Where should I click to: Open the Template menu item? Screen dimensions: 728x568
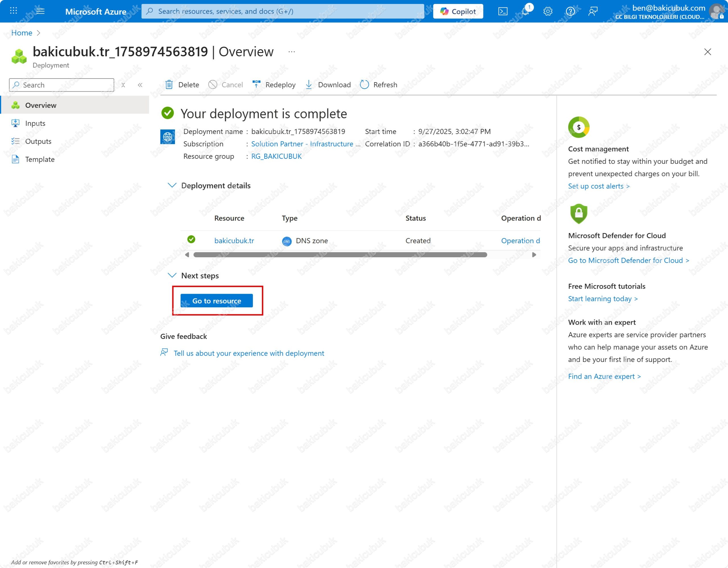coord(40,159)
